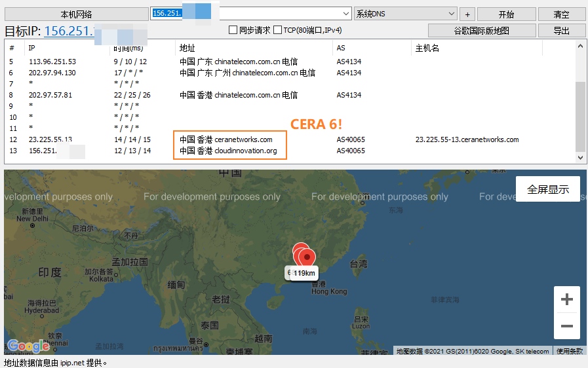Select hop row with IP 202.97.57.81
The width and height of the screenshot is (588, 368).
point(288,95)
